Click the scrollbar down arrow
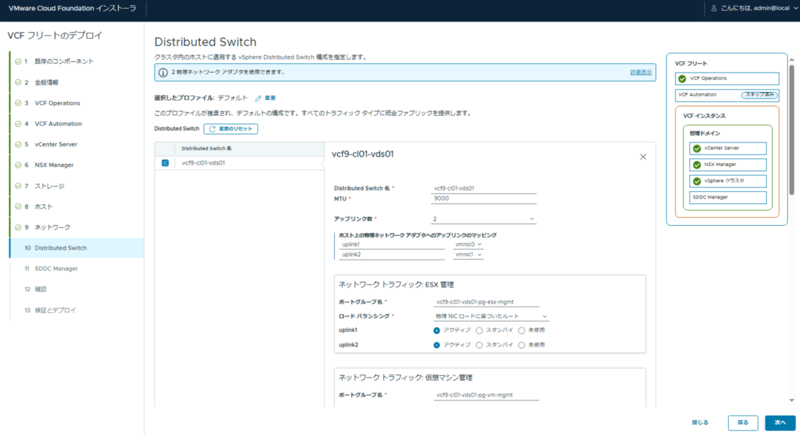Screen dimensions: 800x435 click(x=792, y=401)
